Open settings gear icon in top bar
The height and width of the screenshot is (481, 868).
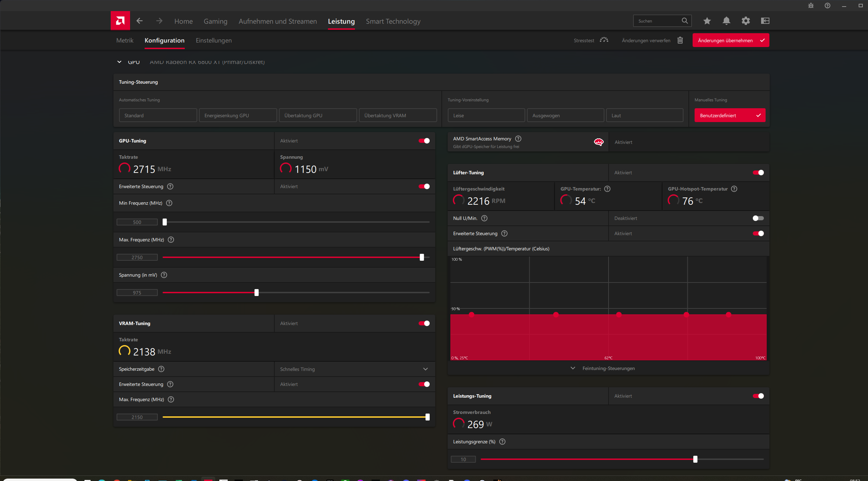746,21
